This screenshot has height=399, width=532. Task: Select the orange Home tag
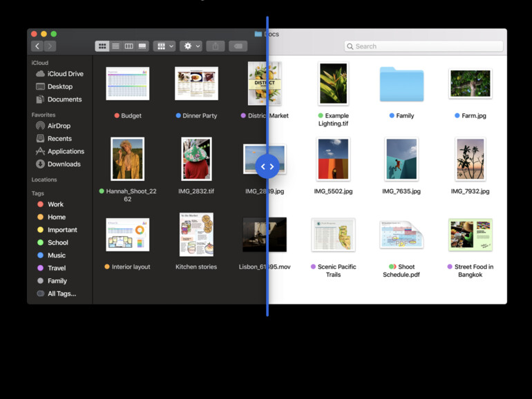[x=51, y=217]
